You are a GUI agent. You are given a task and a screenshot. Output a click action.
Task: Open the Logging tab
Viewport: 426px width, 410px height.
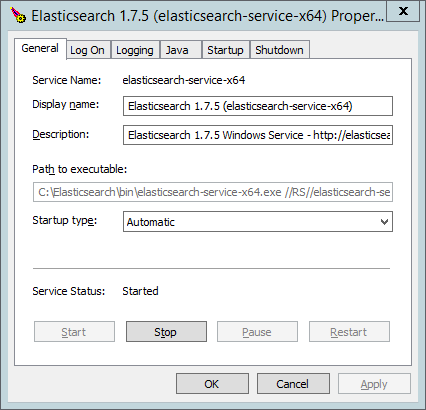[x=135, y=50]
